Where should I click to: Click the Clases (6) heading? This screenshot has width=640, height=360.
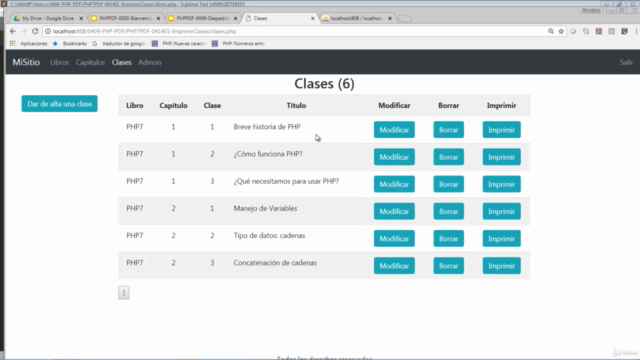pyautogui.click(x=324, y=84)
